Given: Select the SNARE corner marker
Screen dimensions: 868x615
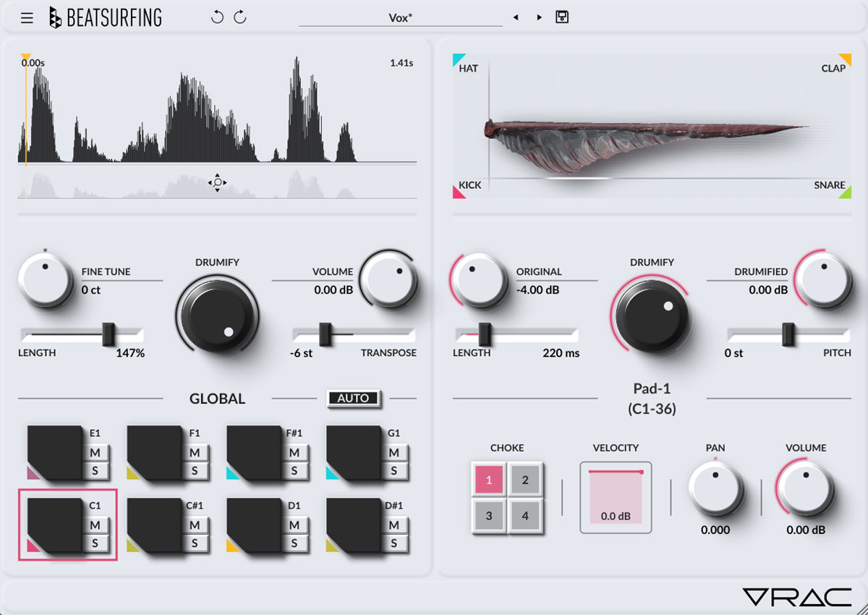Looking at the screenshot, I should [844, 192].
